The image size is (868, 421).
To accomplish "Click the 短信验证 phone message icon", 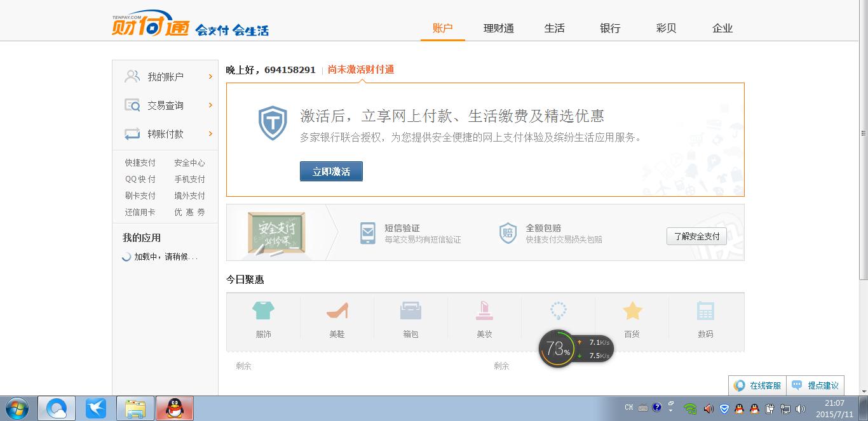I will [x=367, y=233].
